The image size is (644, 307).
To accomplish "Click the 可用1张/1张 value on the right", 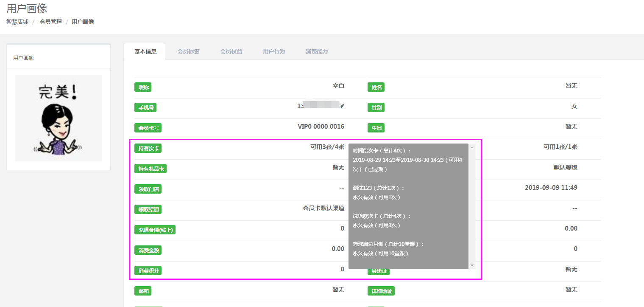I will coord(560,147).
